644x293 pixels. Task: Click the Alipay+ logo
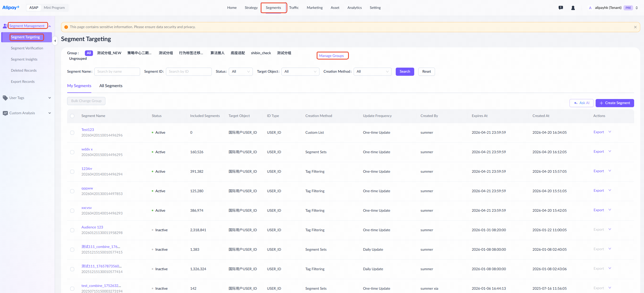pyautogui.click(x=11, y=8)
